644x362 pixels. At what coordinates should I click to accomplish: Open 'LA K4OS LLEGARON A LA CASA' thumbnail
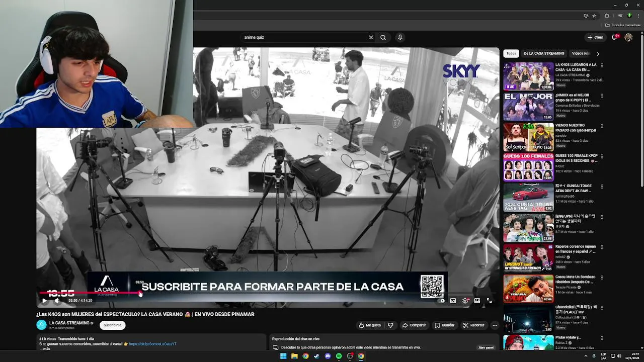coord(528,76)
